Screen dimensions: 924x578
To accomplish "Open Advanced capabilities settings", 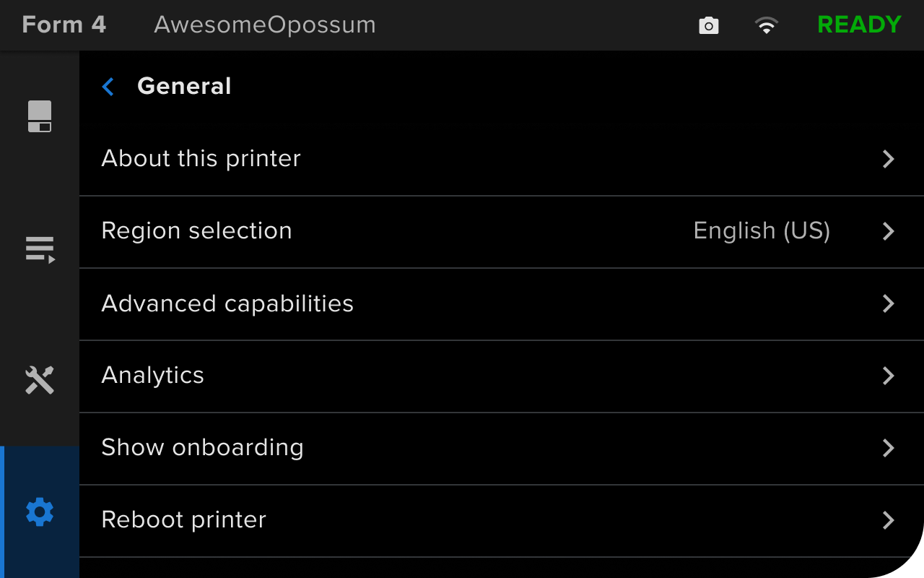I will [227, 303].
